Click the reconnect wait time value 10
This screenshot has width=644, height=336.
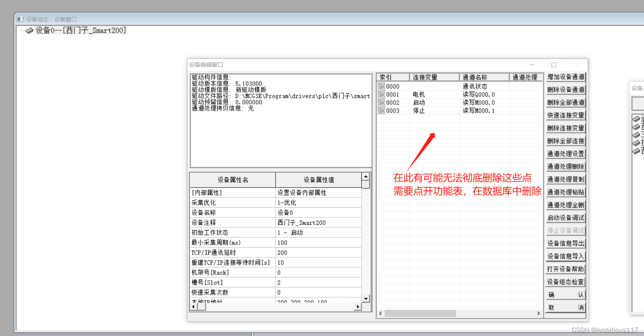click(319, 262)
